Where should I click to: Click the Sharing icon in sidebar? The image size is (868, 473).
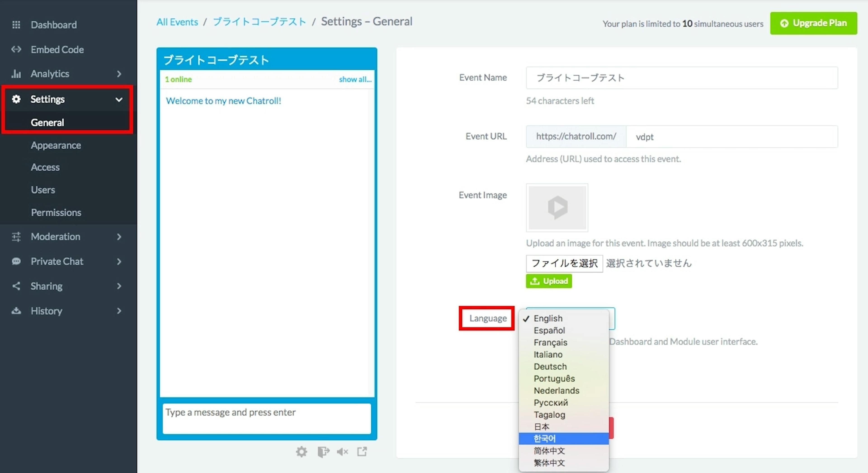[16, 286]
